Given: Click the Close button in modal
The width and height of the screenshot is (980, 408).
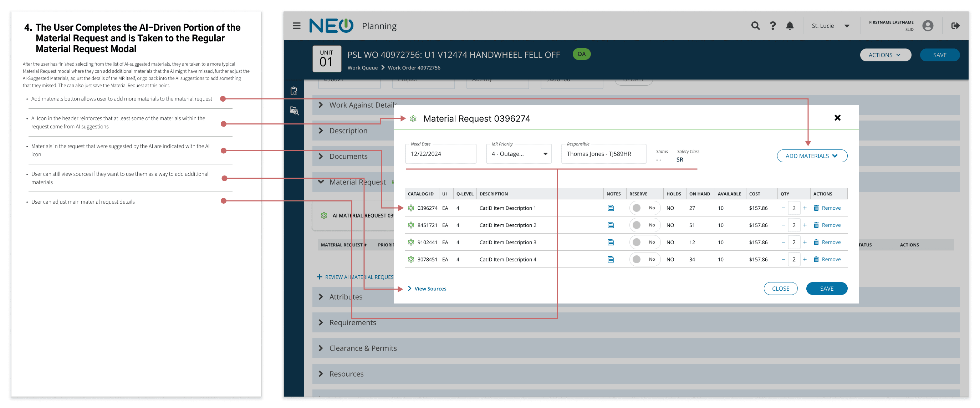Looking at the screenshot, I should (780, 289).
